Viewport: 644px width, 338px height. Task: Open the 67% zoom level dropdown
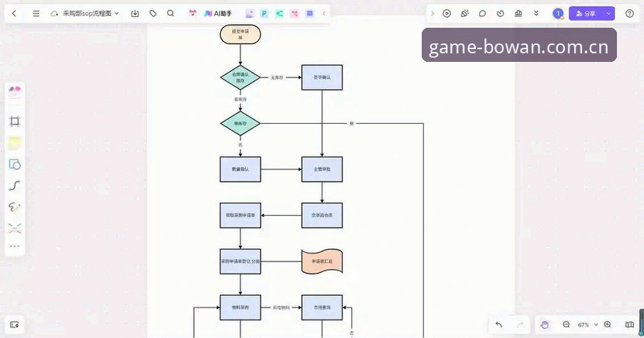(x=587, y=324)
